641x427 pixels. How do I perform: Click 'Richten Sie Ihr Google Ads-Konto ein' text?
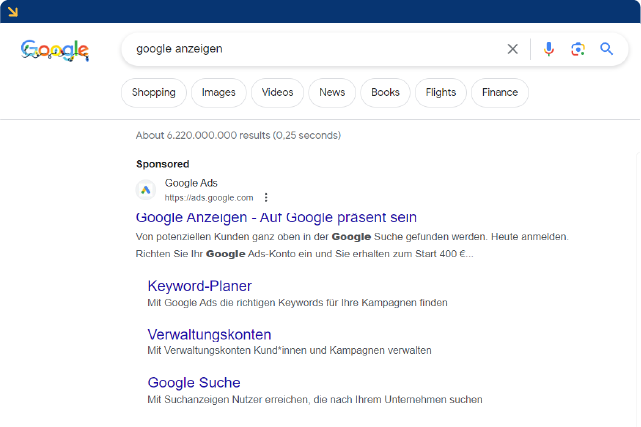point(305,254)
